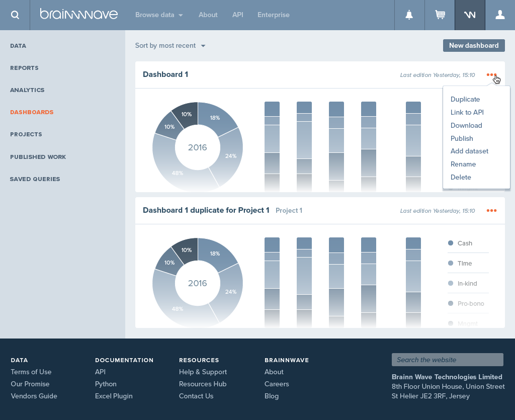This screenshot has width=515, height=420.
Task: Click the Brainnwave wave logo icon
Action: pyautogui.click(x=470, y=15)
